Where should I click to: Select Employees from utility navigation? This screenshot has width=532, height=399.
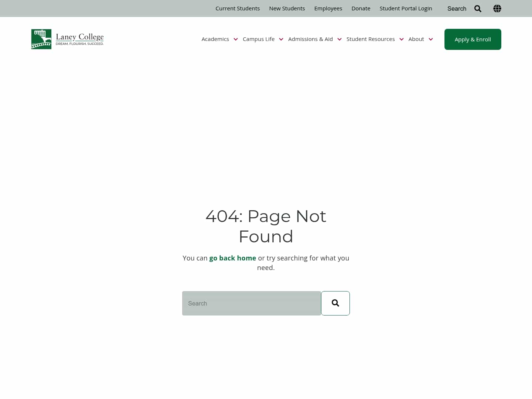328,8
